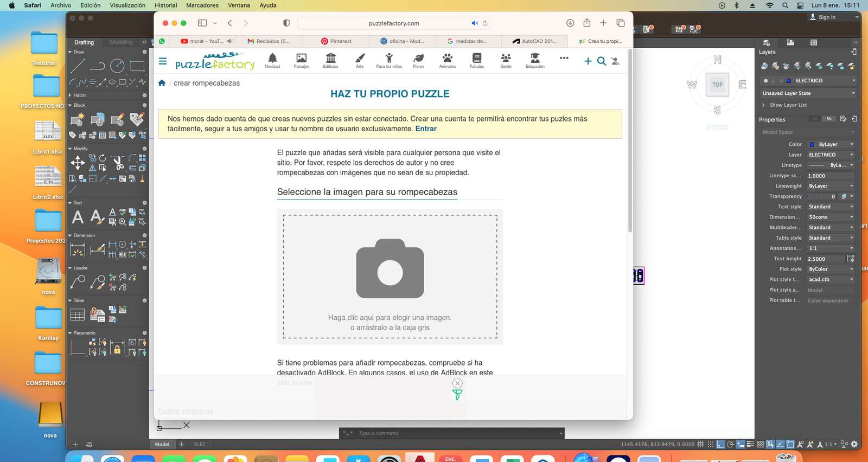Click the crear rompecabezas breadcrumb link
Image resolution: width=868 pixels, height=462 pixels.
pyautogui.click(x=207, y=83)
